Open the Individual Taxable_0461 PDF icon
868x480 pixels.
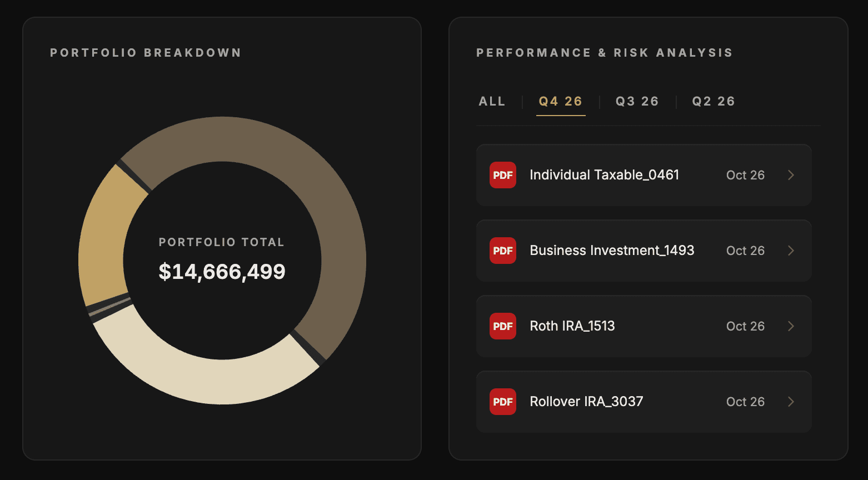(x=503, y=175)
